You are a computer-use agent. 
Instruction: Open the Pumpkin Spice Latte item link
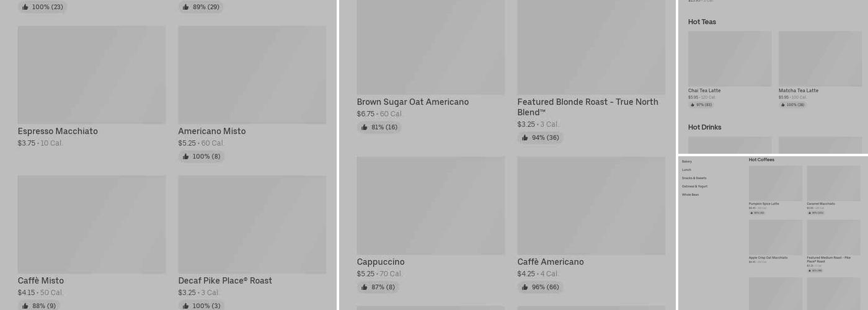764,203
